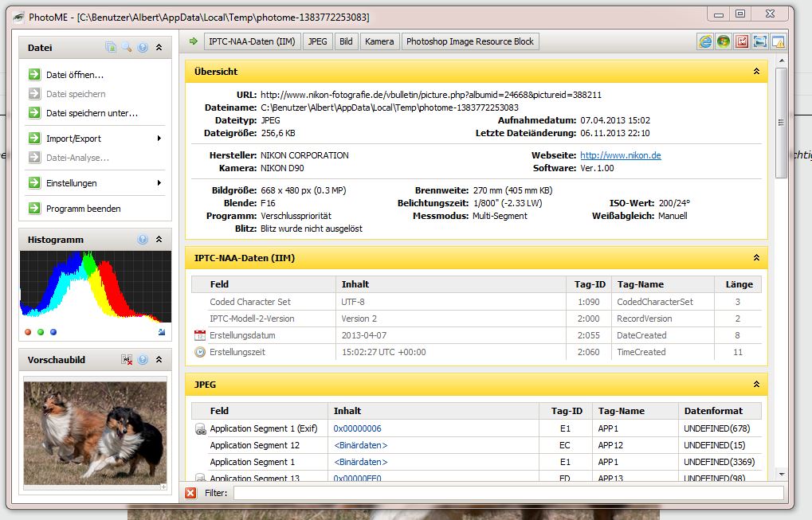The image size is (812, 520).
Task: Clear filter with the red X icon
Action: (x=190, y=493)
